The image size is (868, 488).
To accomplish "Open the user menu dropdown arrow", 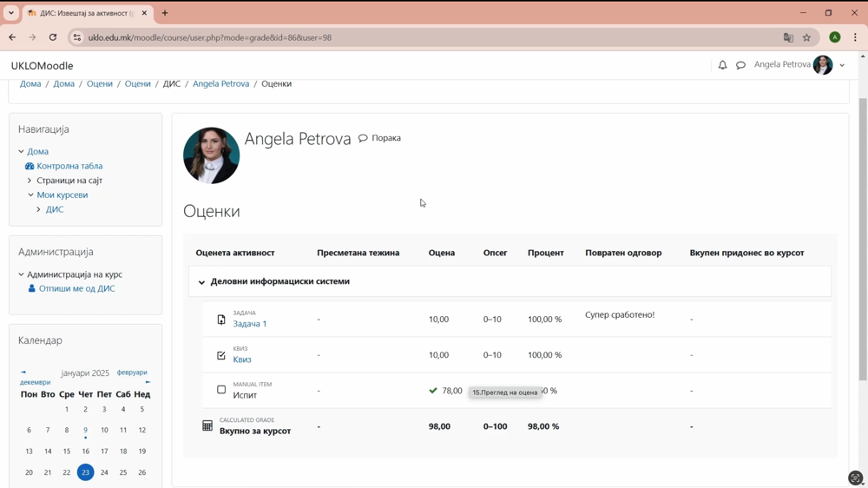I will (x=842, y=65).
